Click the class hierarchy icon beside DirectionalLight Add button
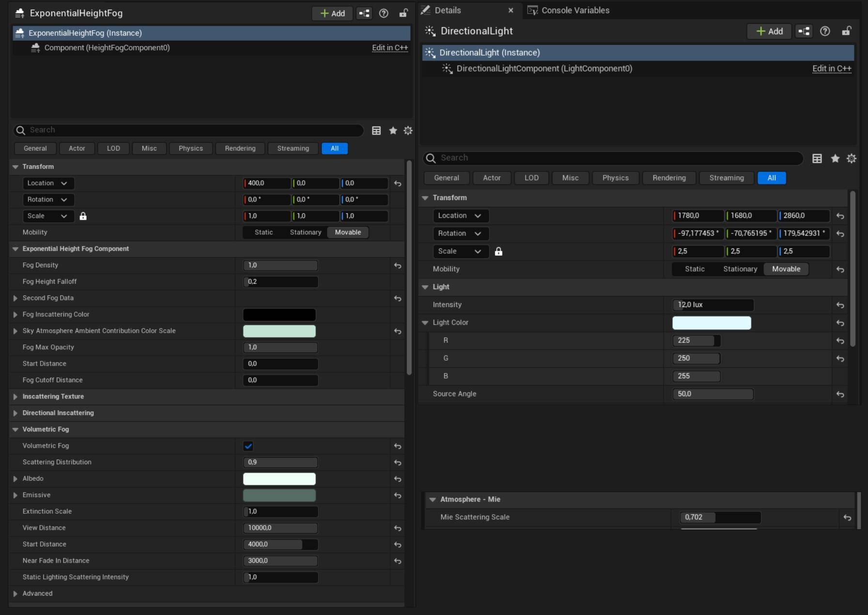 click(803, 31)
